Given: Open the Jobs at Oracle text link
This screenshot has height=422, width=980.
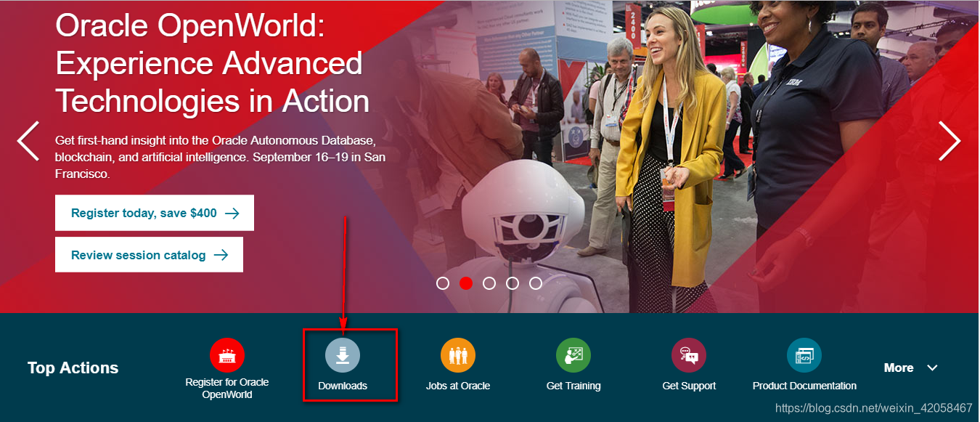Looking at the screenshot, I should [x=458, y=386].
